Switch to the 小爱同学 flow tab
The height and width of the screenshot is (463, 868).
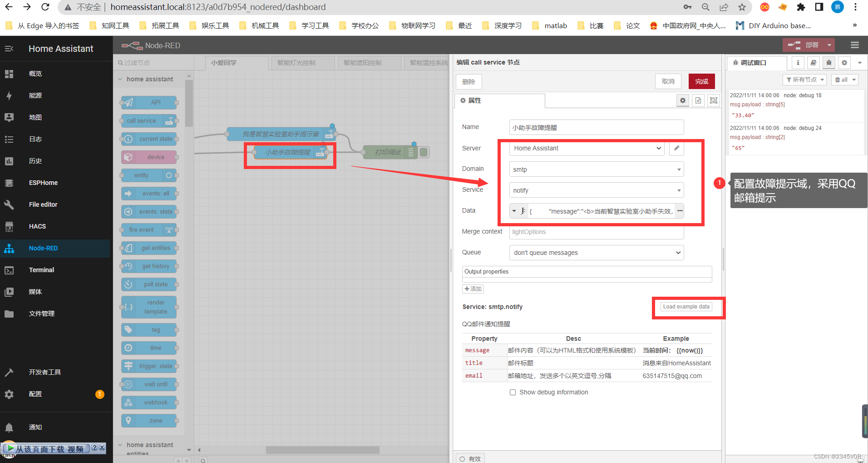pos(236,63)
